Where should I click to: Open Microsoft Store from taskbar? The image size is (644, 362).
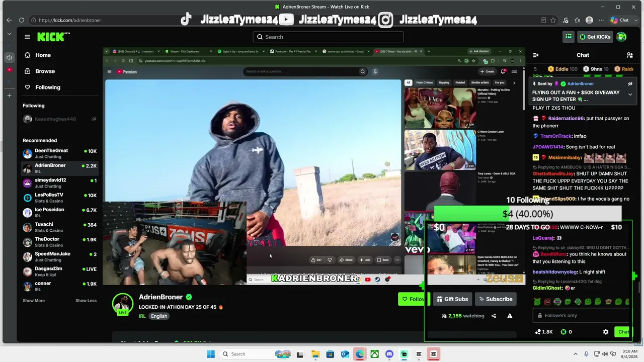(x=330, y=354)
